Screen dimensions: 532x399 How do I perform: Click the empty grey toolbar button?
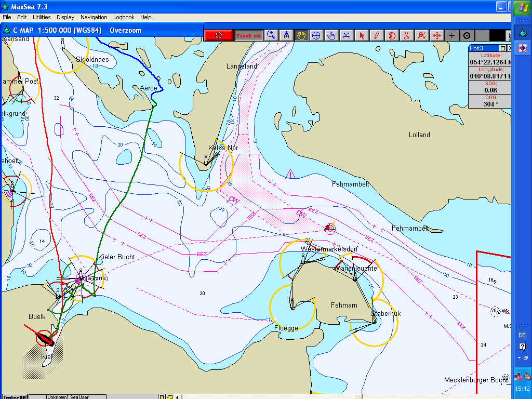pyautogui.click(x=482, y=35)
